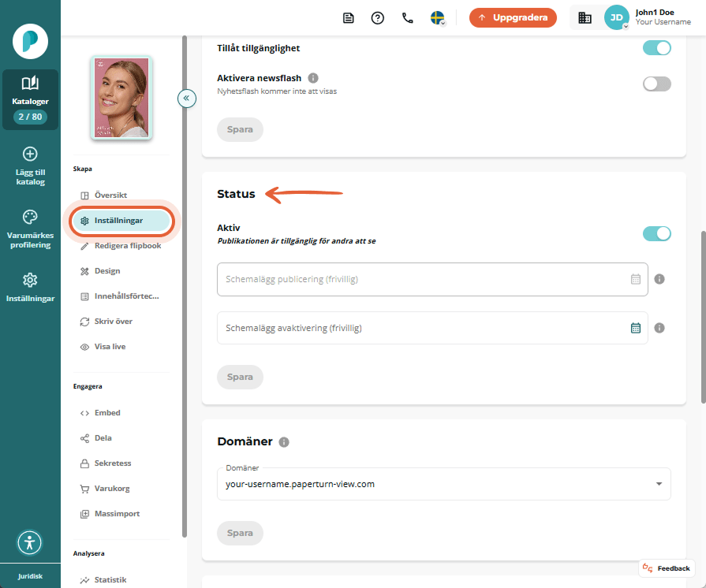Screen dimensions: 706x588
Task: Click the Sekretess lock icon
Action: tap(84, 463)
